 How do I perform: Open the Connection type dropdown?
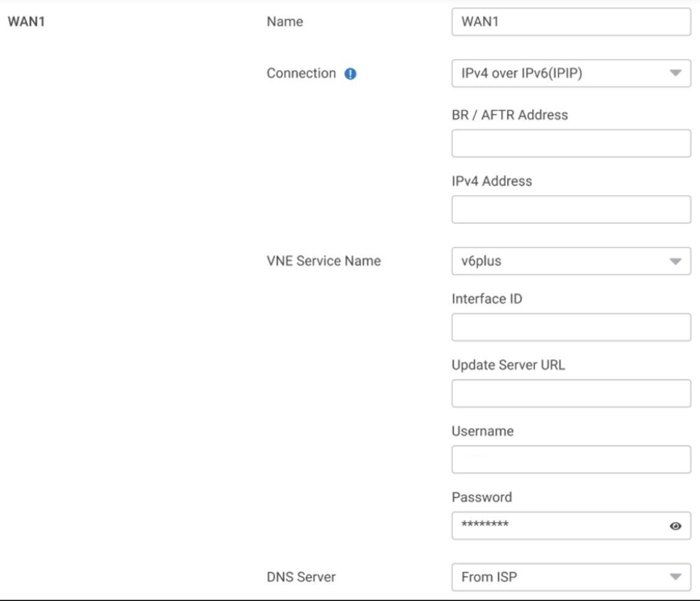[x=571, y=73]
